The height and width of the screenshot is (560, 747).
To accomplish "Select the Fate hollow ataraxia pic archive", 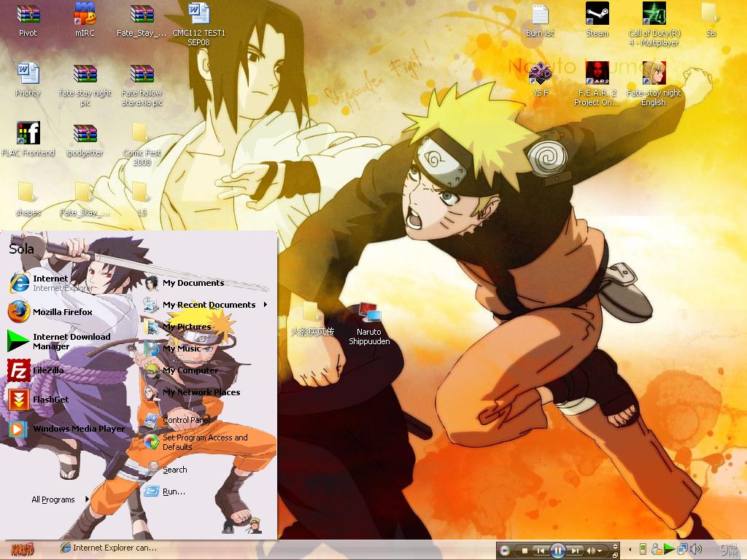I will [142, 85].
